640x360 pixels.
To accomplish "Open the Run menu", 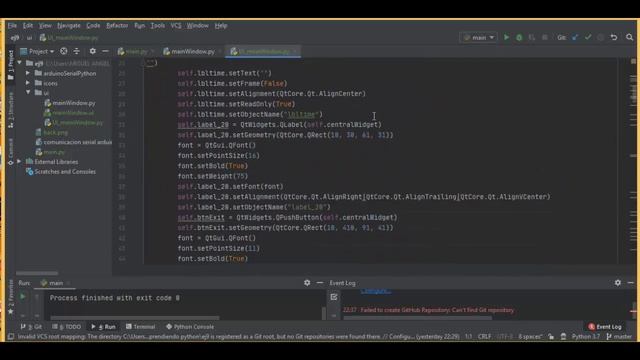I will tap(140, 25).
